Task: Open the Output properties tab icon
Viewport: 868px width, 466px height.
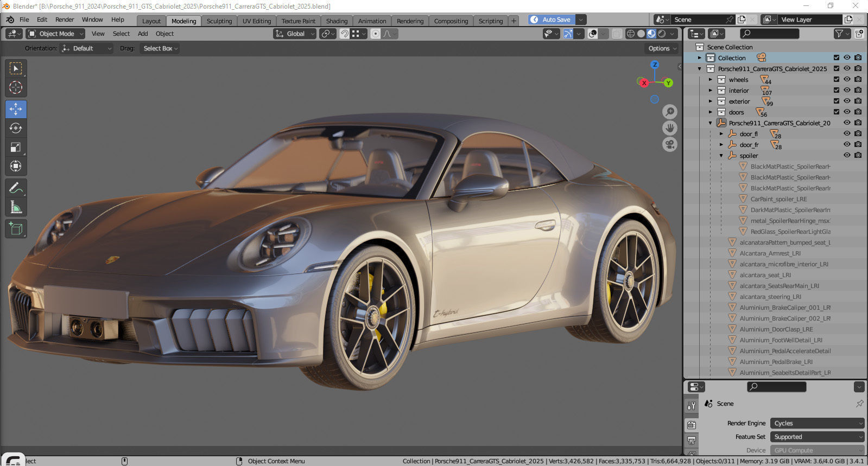Action: pyautogui.click(x=691, y=441)
